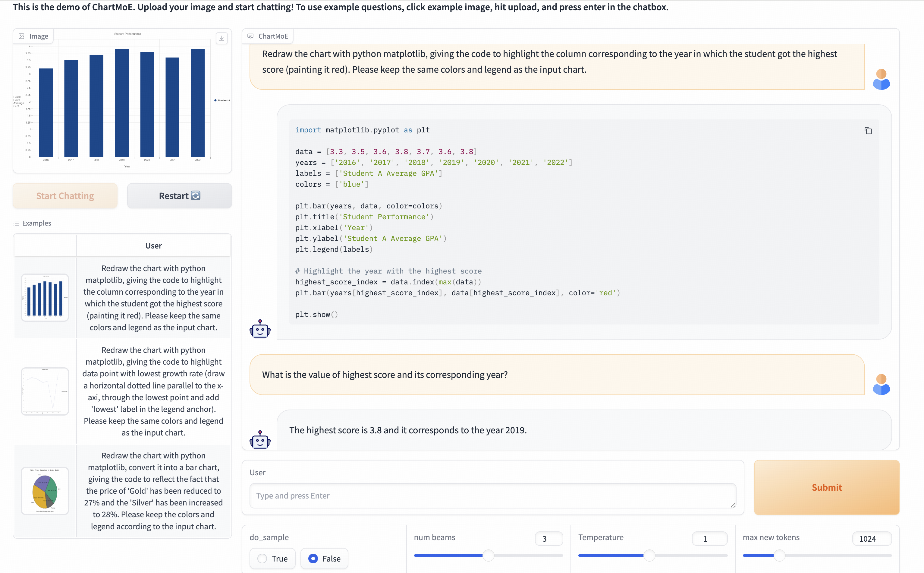
Task: Click the user avatar beside the first message
Action: point(881,79)
